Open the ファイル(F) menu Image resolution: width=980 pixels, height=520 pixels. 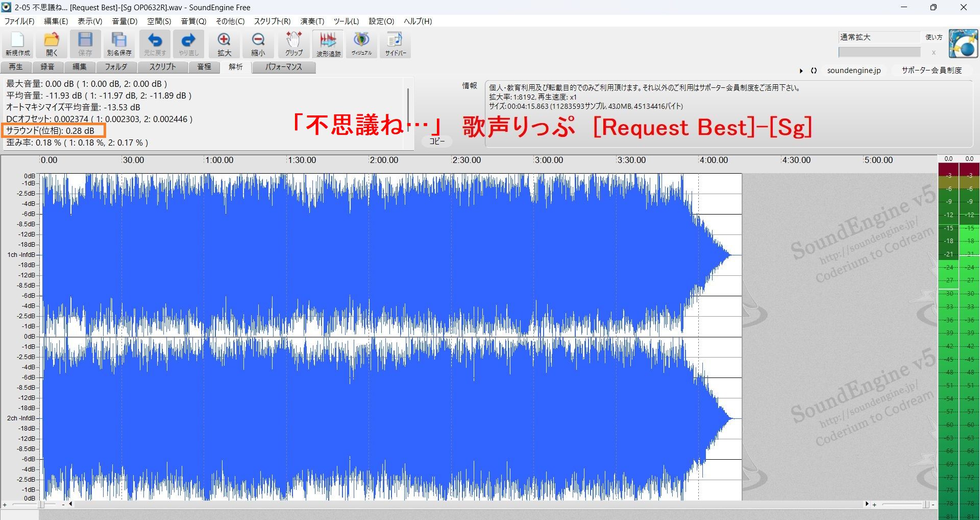pyautogui.click(x=19, y=21)
